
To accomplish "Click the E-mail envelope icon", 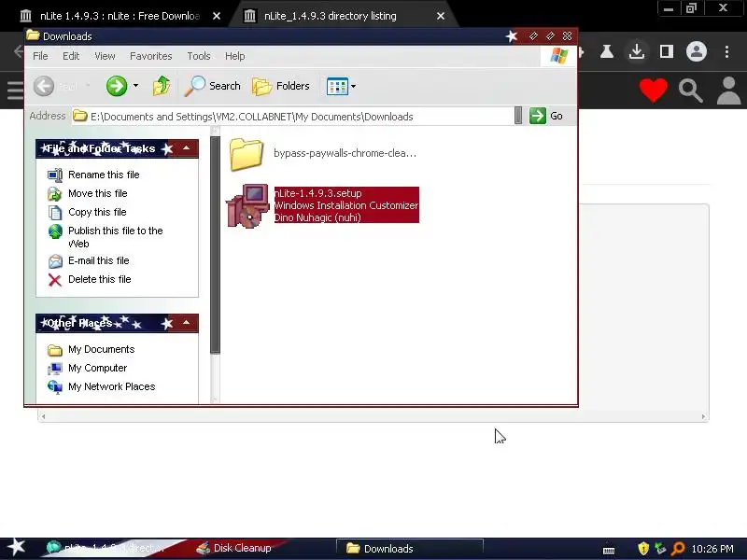I will [x=55, y=261].
